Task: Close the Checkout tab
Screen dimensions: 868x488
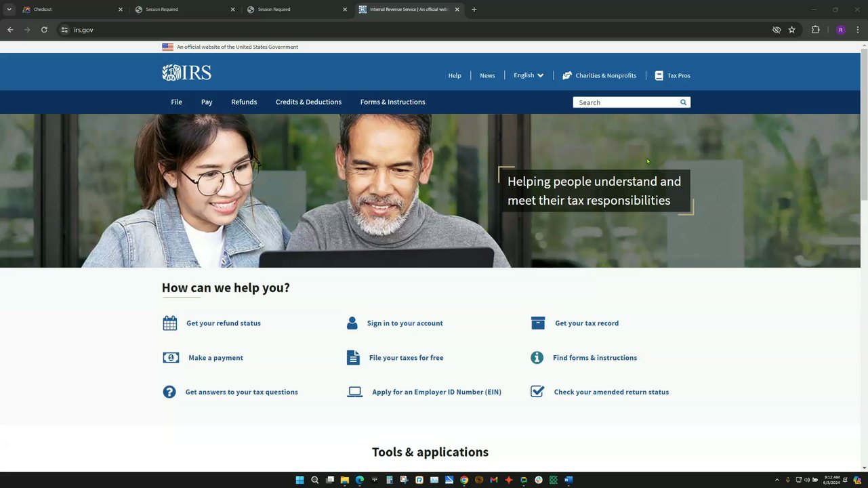Action: click(x=121, y=9)
